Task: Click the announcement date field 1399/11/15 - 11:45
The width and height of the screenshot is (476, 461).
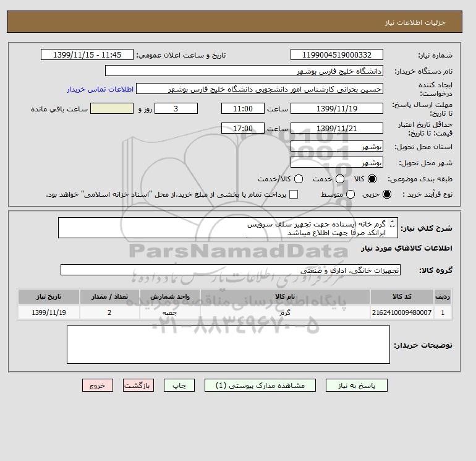Action: (87, 54)
